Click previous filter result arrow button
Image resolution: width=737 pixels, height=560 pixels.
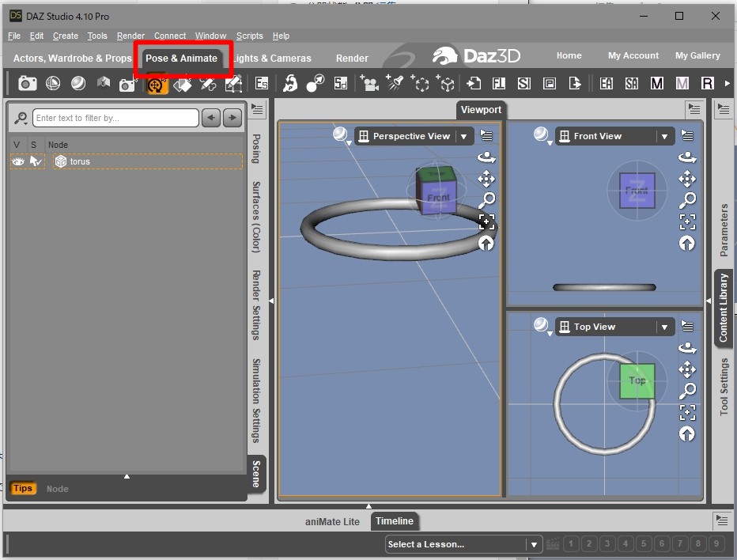[x=211, y=118]
